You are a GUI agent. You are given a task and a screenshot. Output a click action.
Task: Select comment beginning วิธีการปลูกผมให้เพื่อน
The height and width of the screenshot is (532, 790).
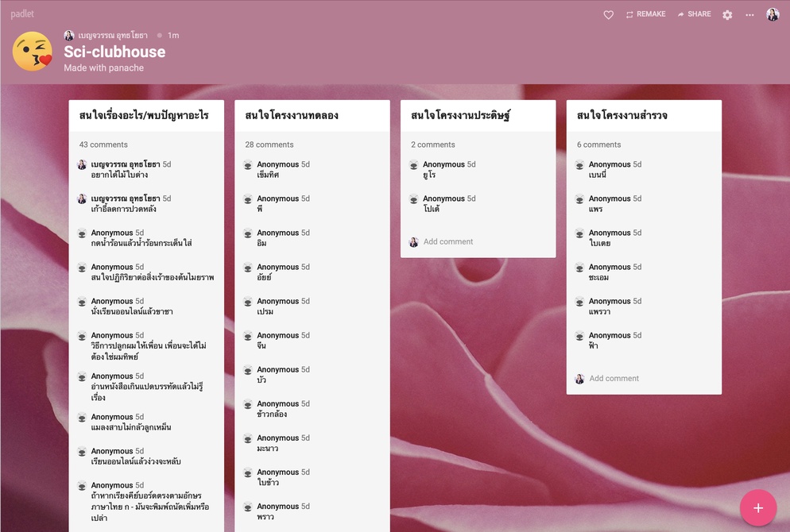coord(149,351)
